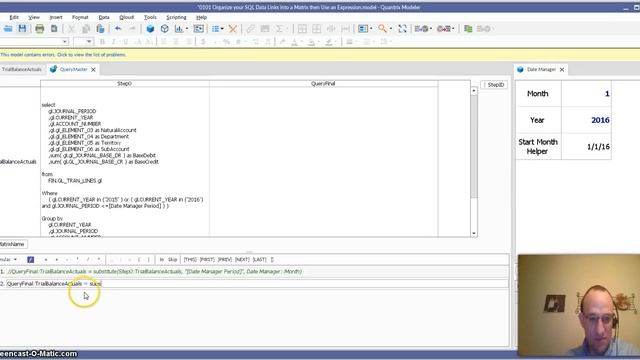The width and height of the screenshot is (640, 360).
Task: Click the search magnifier icon
Action: pos(382,29)
